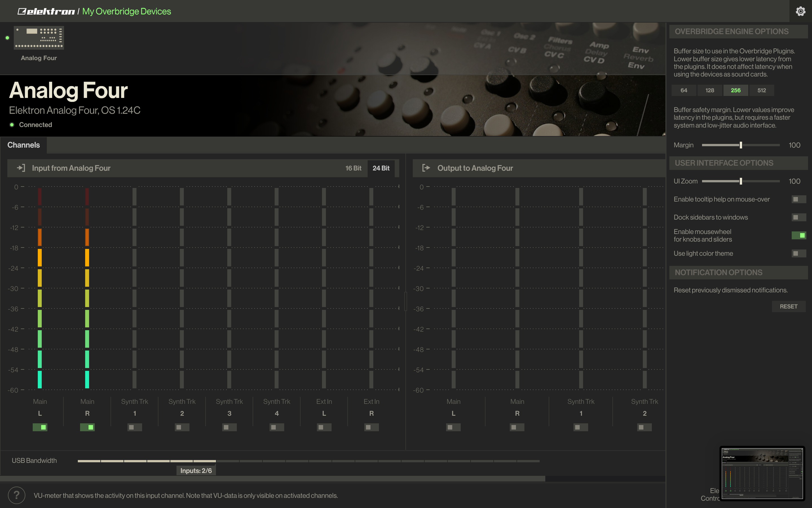
Task: Enable input channel Ext In R
Action: click(x=371, y=427)
